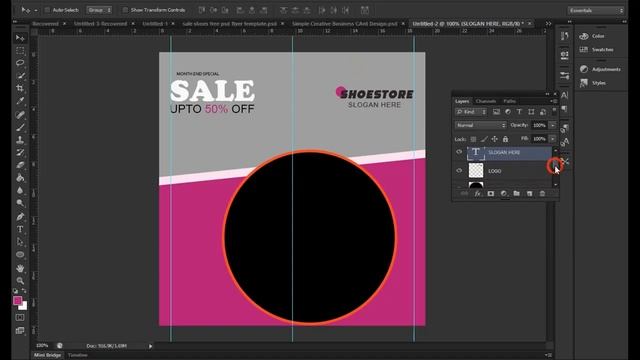The height and width of the screenshot is (360, 640).
Task: Hide the LOGO layer
Action: point(459,171)
